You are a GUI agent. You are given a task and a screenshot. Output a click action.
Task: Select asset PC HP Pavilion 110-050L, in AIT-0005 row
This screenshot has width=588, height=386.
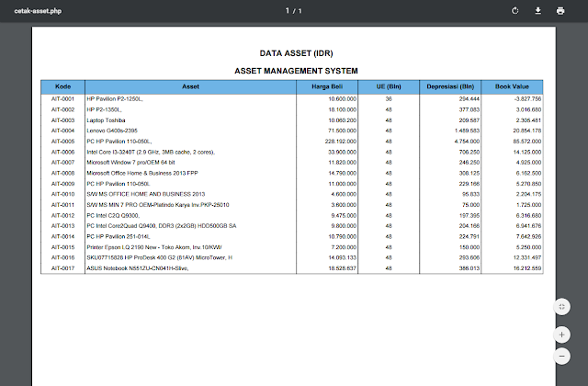tap(119, 142)
